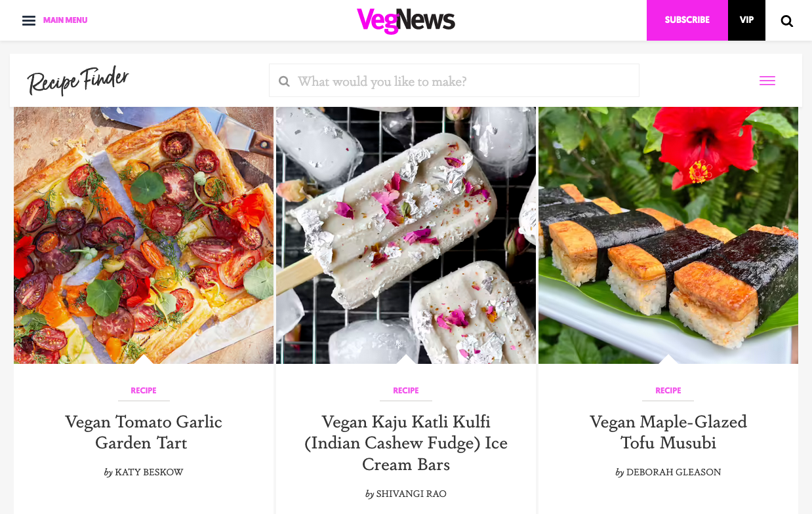The image size is (812, 514).
Task: Open the pink Recipe Finder filter menu icon
Action: (x=767, y=81)
